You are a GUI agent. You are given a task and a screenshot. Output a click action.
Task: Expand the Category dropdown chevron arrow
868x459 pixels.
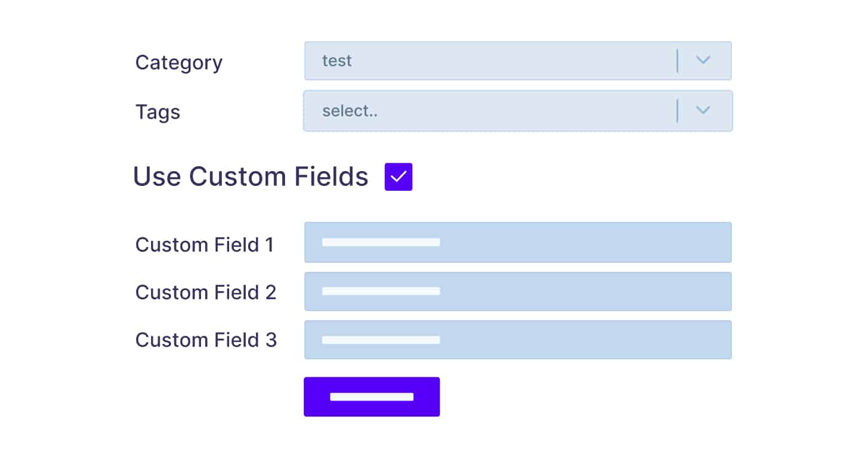[x=703, y=60]
